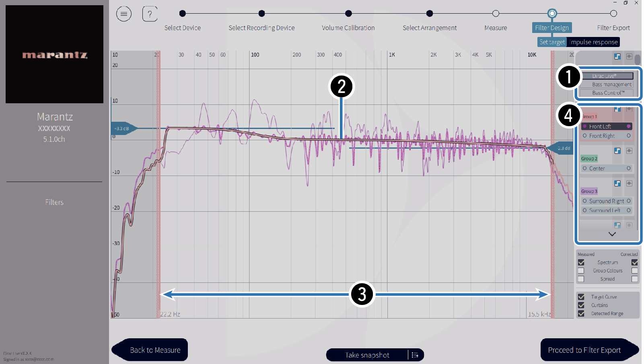Click the left -3.3 dB target level handle

click(122, 129)
